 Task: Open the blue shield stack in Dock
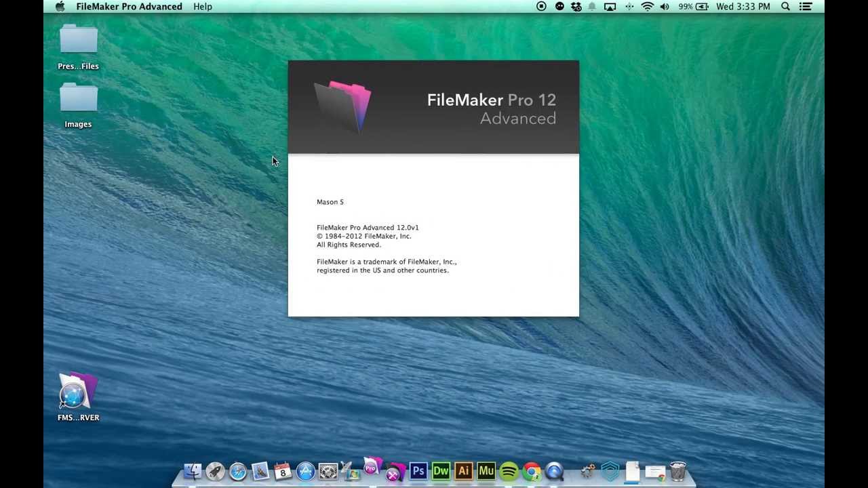(610, 470)
